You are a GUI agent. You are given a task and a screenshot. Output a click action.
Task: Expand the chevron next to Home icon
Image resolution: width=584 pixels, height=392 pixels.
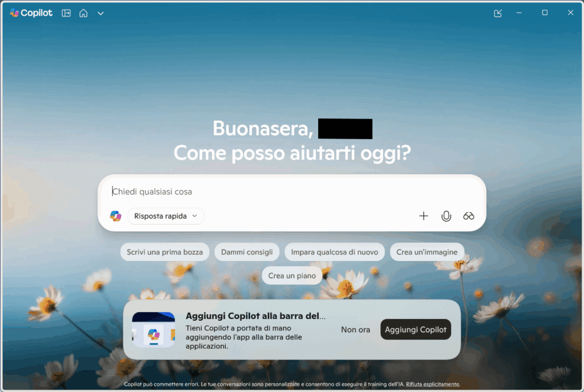100,13
